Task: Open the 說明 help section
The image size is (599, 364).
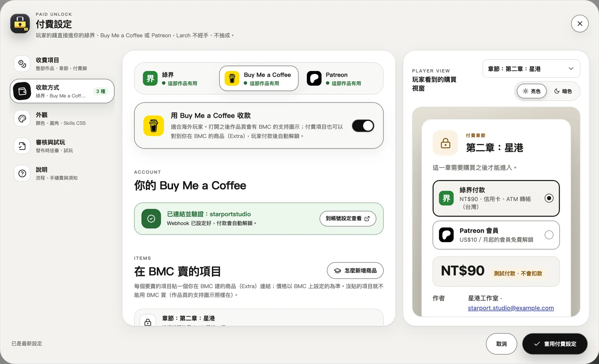Action: pyautogui.click(x=62, y=173)
